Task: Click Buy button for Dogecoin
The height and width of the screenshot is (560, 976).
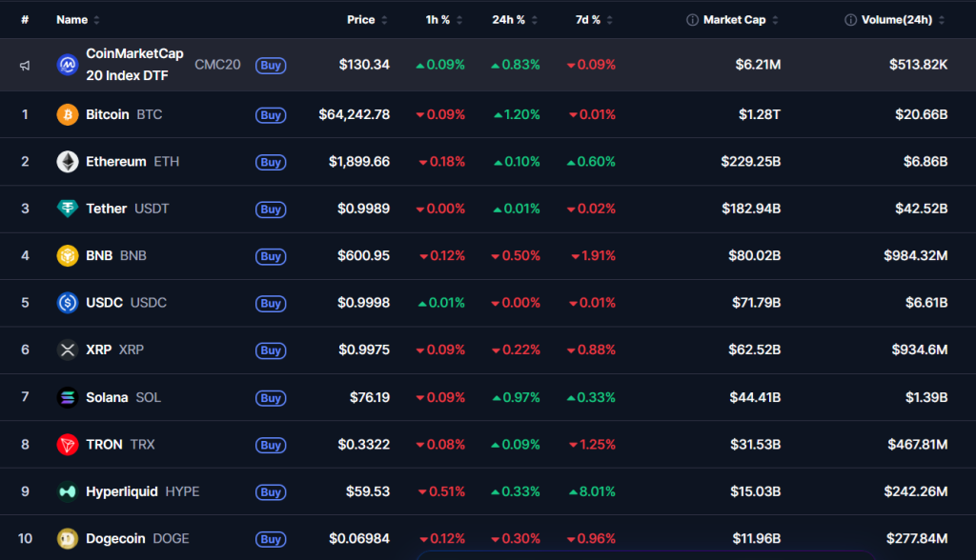Action: (x=271, y=539)
